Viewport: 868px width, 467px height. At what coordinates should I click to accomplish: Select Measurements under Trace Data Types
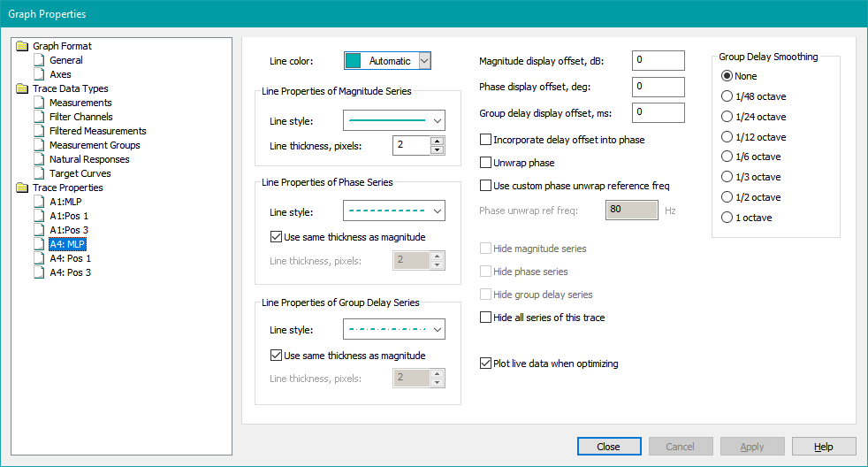point(80,103)
